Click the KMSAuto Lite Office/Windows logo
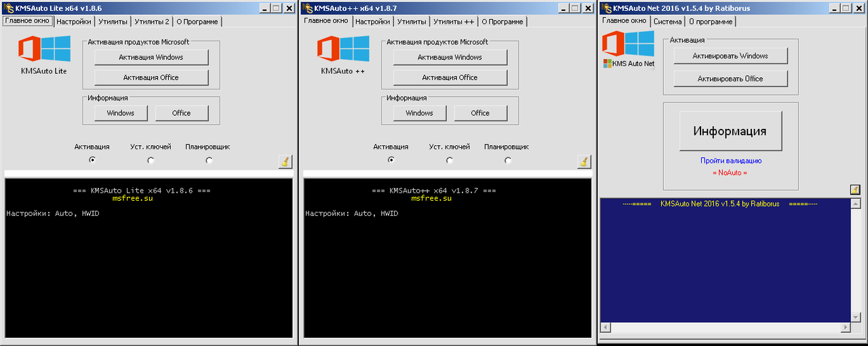The height and width of the screenshot is (346, 868). tap(44, 50)
